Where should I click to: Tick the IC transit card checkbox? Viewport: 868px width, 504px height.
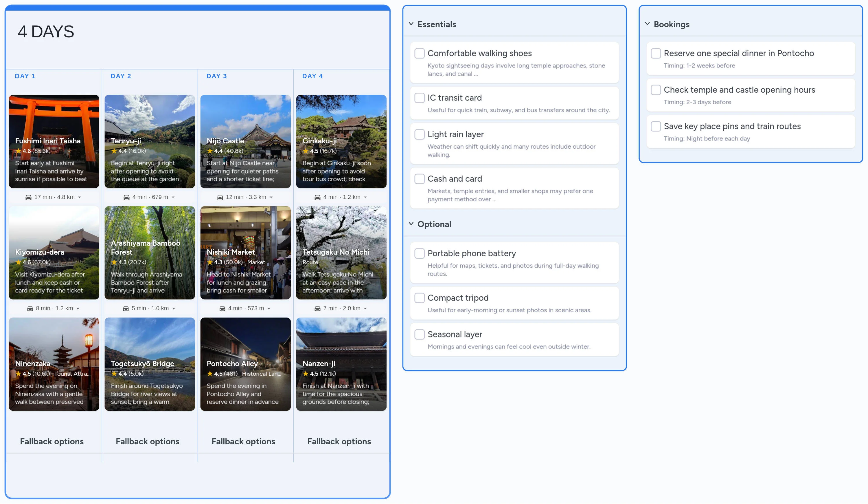pyautogui.click(x=420, y=98)
